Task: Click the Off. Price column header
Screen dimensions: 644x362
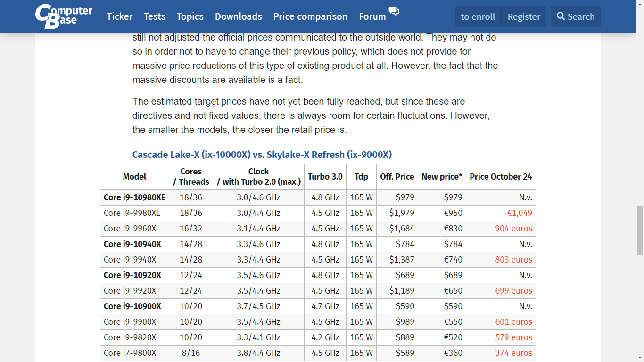Action: click(x=397, y=177)
